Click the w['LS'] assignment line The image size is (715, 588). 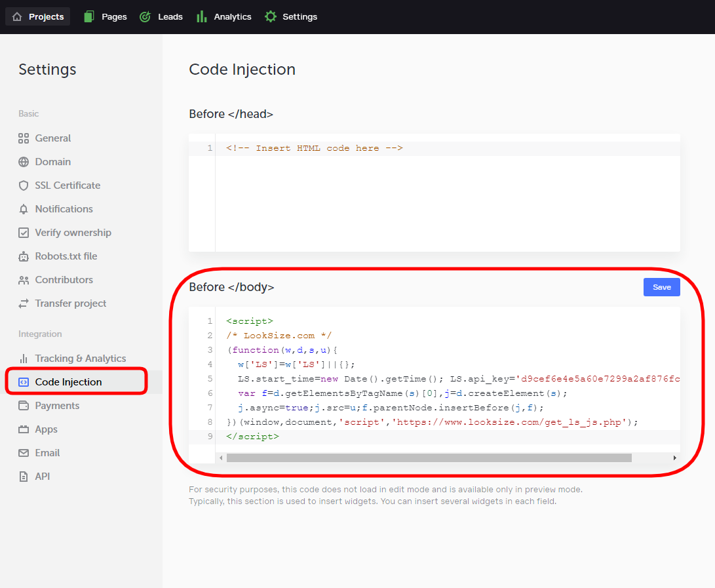click(296, 365)
